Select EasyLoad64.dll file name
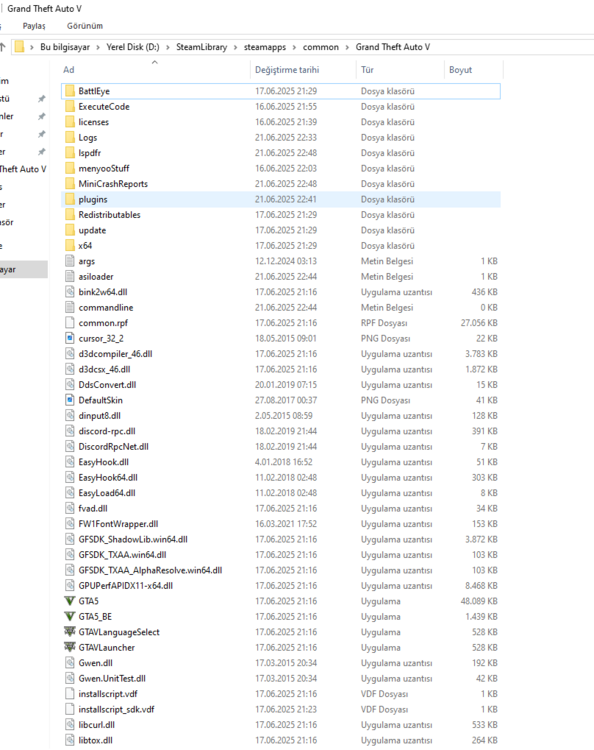 point(107,493)
